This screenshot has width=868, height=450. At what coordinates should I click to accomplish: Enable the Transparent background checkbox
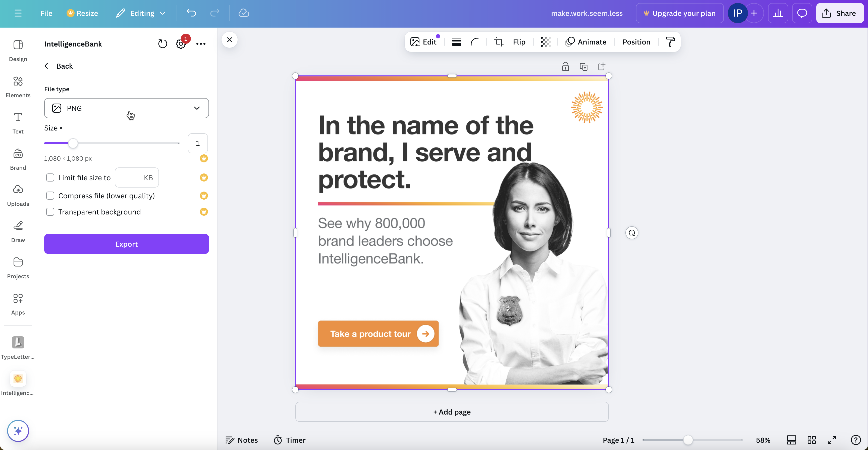tap(50, 212)
